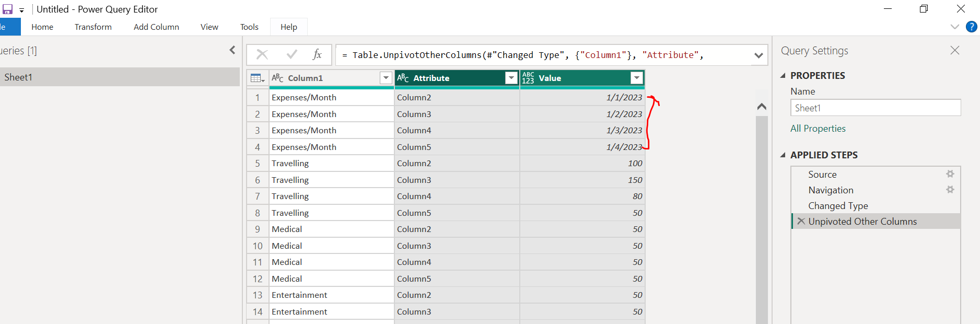The height and width of the screenshot is (324, 980).
Task: Click the ABC type icon of Attribute column
Action: 403,78
